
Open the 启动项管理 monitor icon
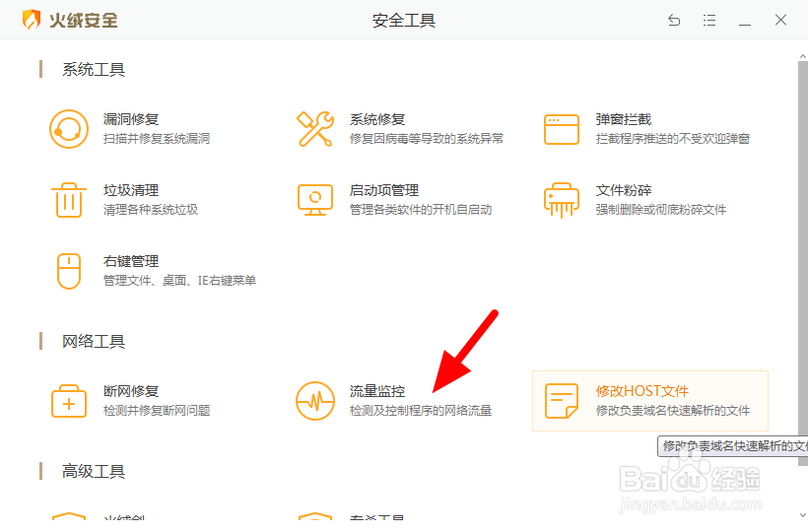[315, 200]
